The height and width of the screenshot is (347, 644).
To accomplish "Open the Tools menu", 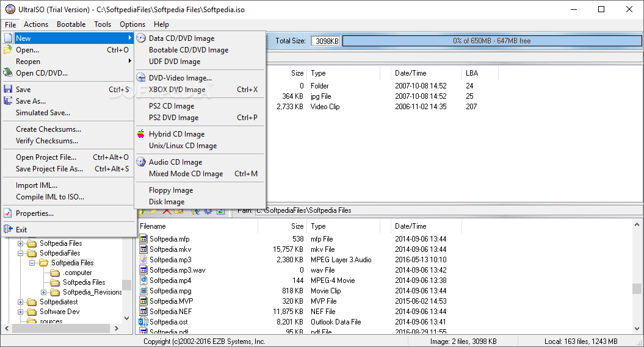I will click(103, 24).
